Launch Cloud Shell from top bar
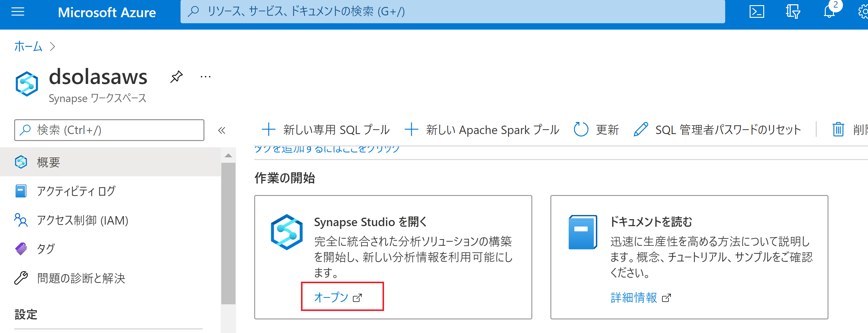 [757, 12]
